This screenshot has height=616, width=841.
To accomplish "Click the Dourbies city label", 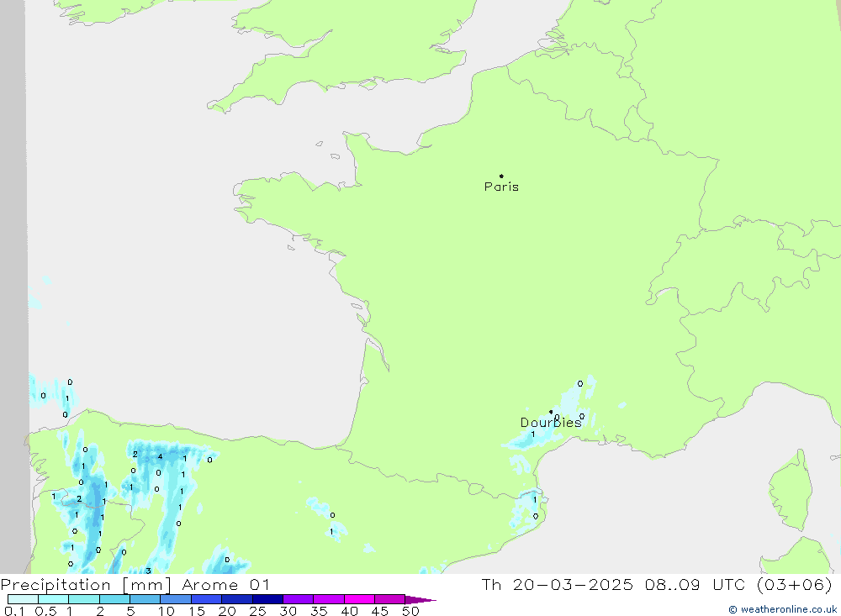I will click(551, 423).
